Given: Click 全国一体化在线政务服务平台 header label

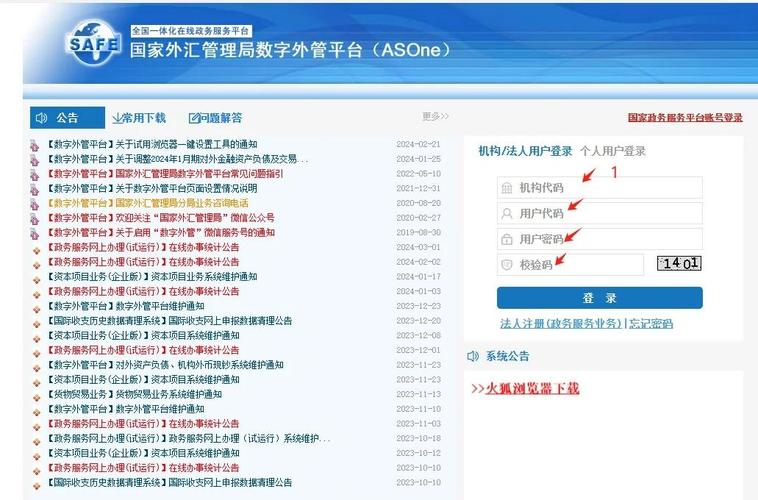Looking at the screenshot, I should pyautogui.click(x=190, y=31).
